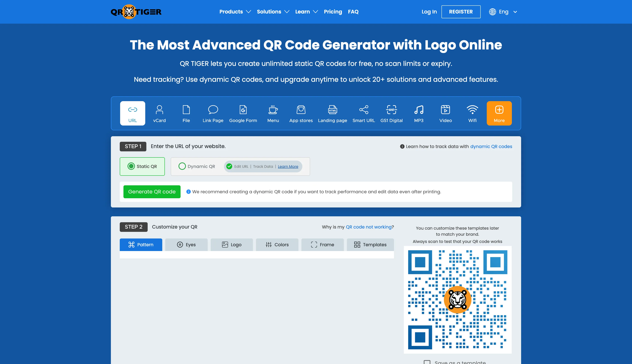Open the Eng language selector

point(503,12)
